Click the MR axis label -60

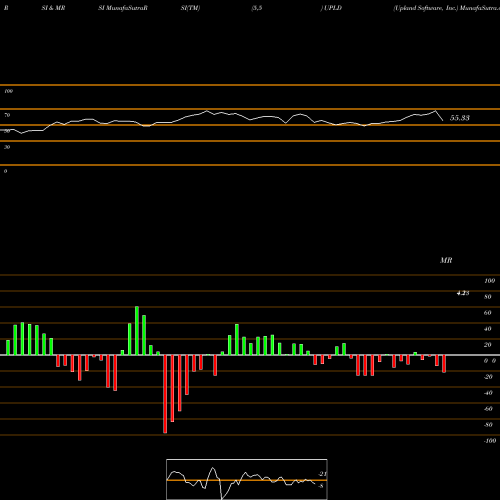[x=488, y=409]
